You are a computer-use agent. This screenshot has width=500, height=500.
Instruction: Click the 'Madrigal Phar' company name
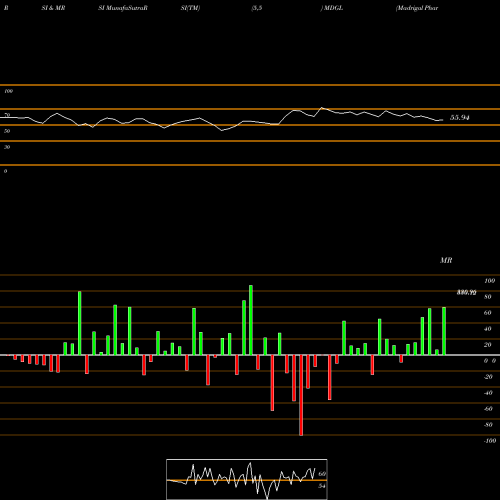(x=417, y=8)
